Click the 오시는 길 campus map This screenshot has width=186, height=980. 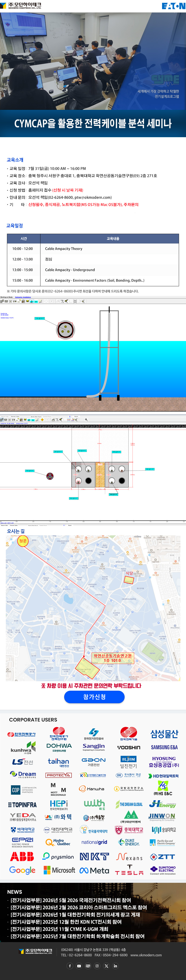pyautogui.click(x=93, y=608)
